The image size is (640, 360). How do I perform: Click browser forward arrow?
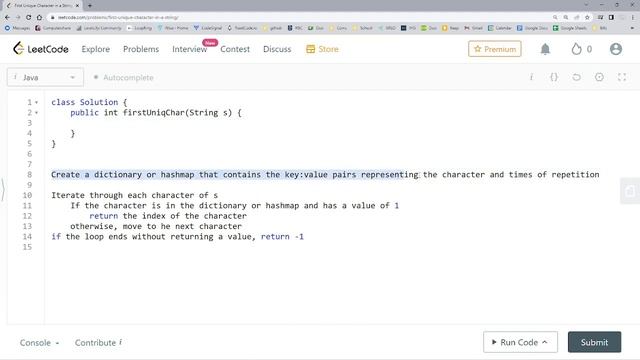[x=18, y=17]
